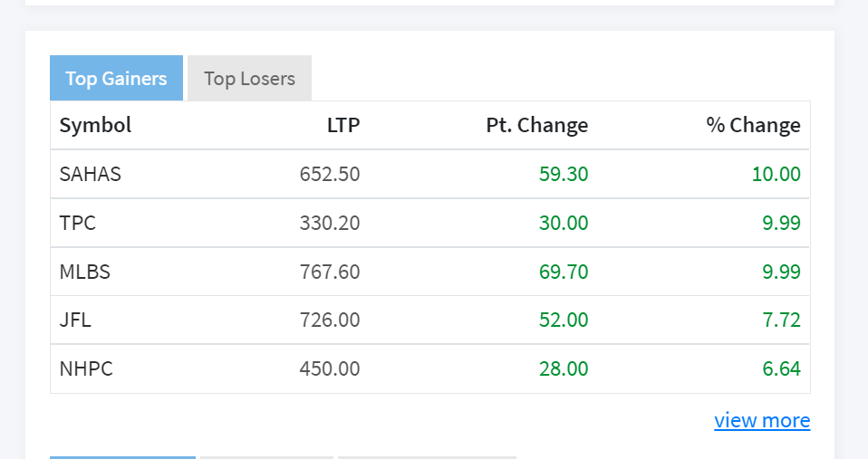Image resolution: width=868 pixels, height=459 pixels.
Task: Select the 652.50 LTP value for SAHAS
Action: click(330, 174)
